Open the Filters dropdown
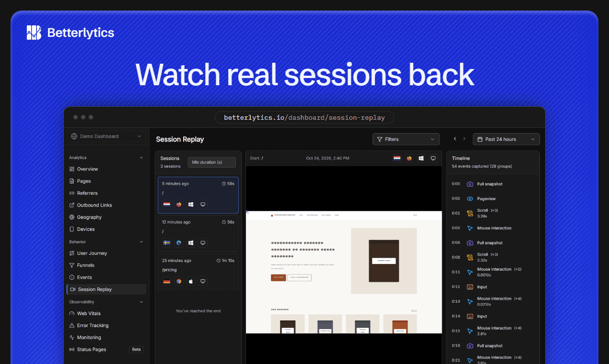Image resolution: width=609 pixels, height=364 pixels. coord(406,139)
